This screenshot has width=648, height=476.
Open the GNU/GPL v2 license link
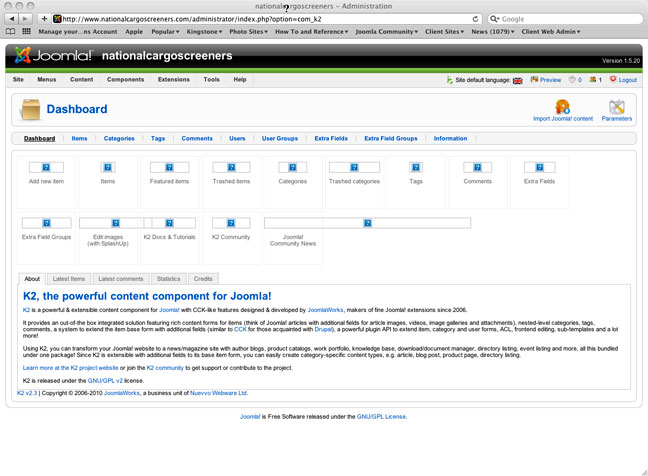(105, 381)
